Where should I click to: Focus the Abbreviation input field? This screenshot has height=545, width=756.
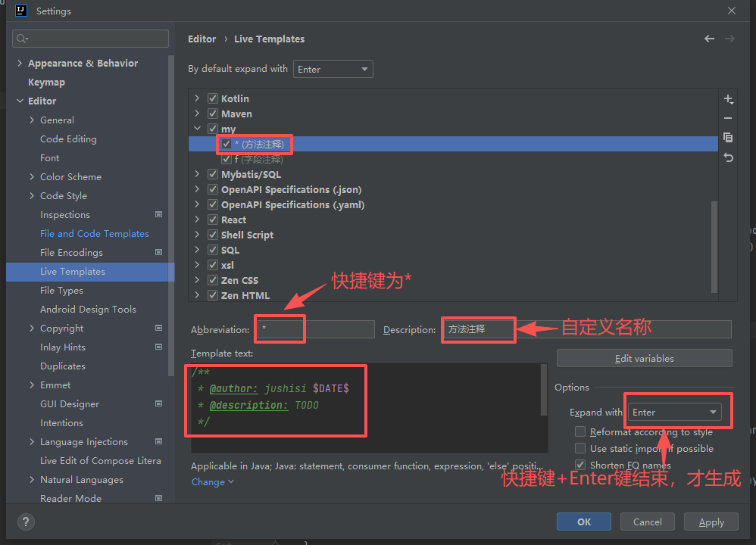point(315,329)
